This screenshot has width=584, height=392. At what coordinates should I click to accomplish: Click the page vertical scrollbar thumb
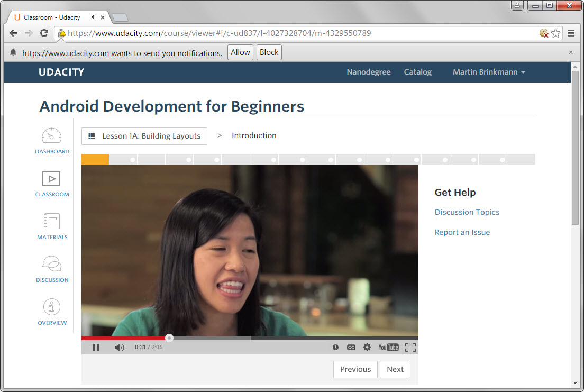coord(575,148)
